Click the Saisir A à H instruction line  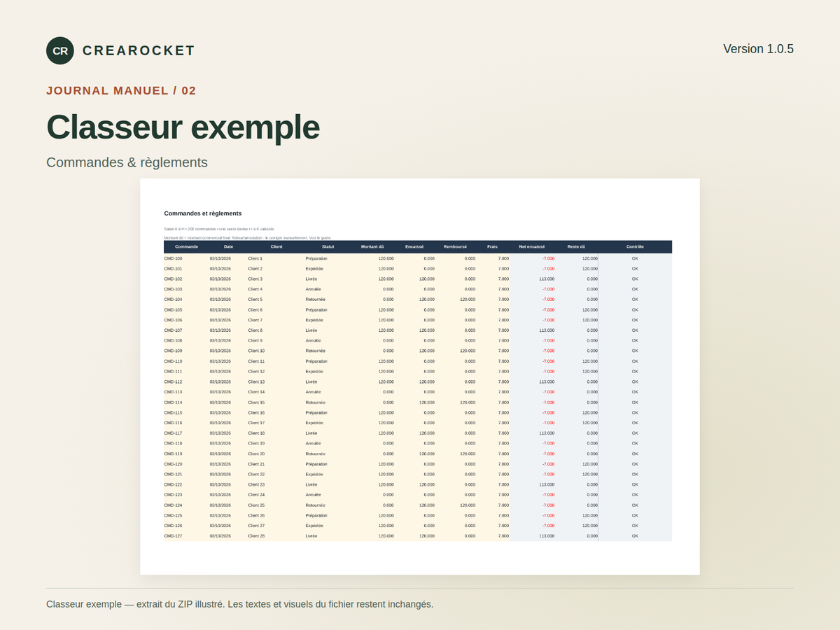coord(219,229)
